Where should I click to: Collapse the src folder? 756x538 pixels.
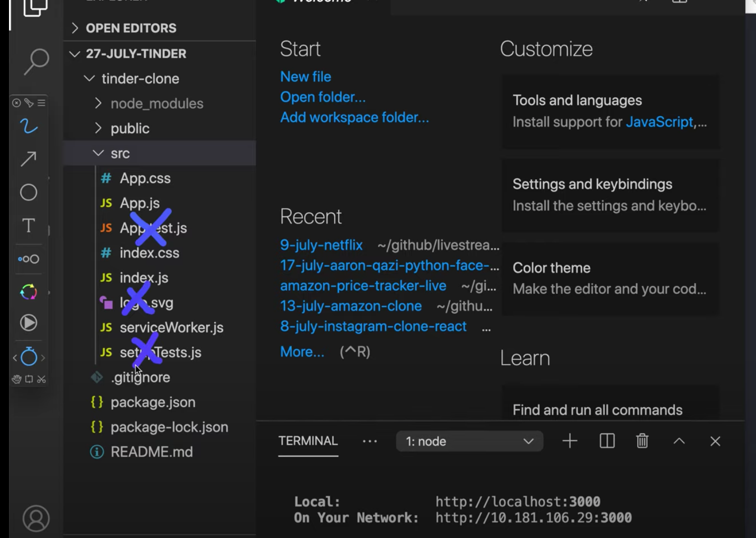pos(160,153)
